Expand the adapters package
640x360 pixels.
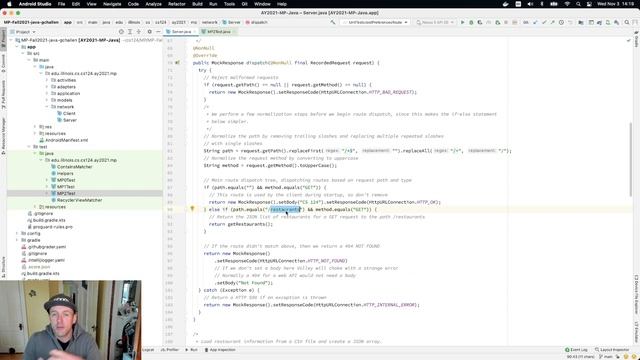click(x=47, y=87)
